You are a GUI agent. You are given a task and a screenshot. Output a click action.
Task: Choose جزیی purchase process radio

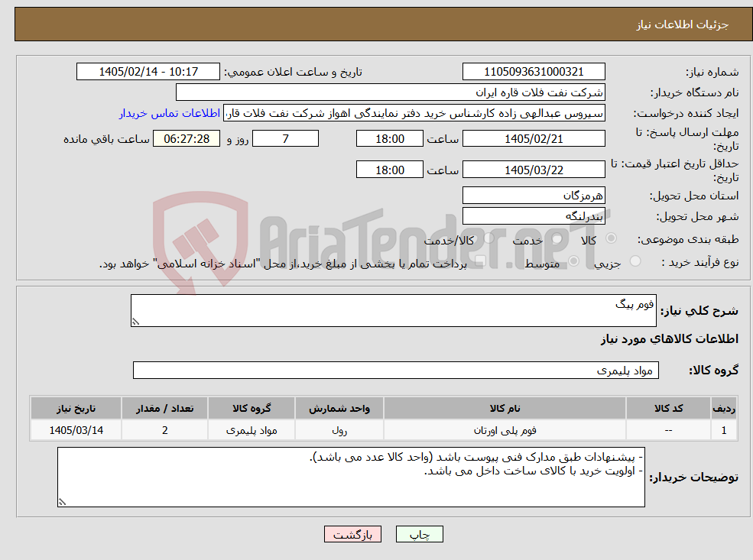[635, 261]
